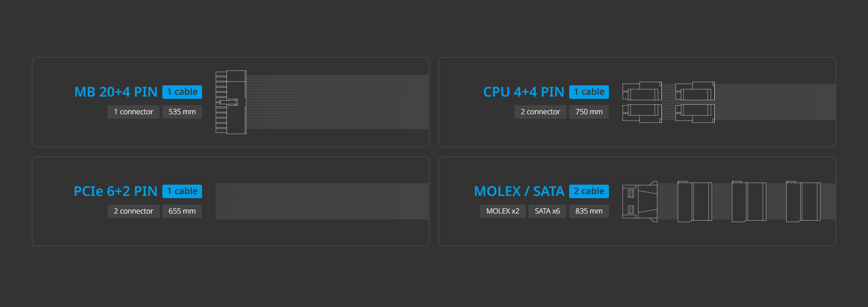Click the leftmost SATA connector illustration

click(x=695, y=201)
